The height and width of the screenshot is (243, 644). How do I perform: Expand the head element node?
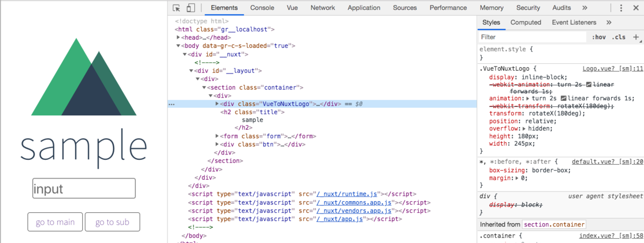[179, 38]
